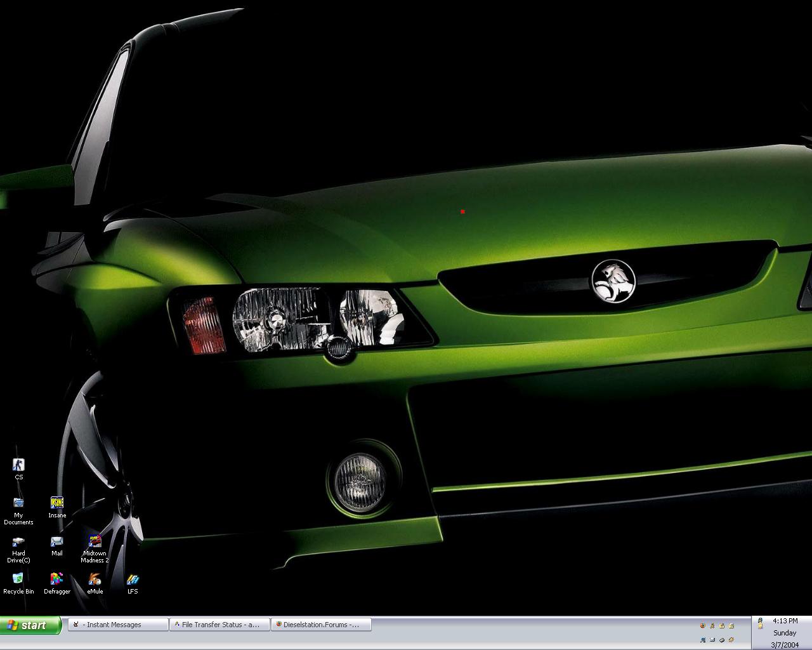Image resolution: width=812 pixels, height=650 pixels.
Task: Click the yellow figure icon beside Firefox
Action: coord(712,626)
